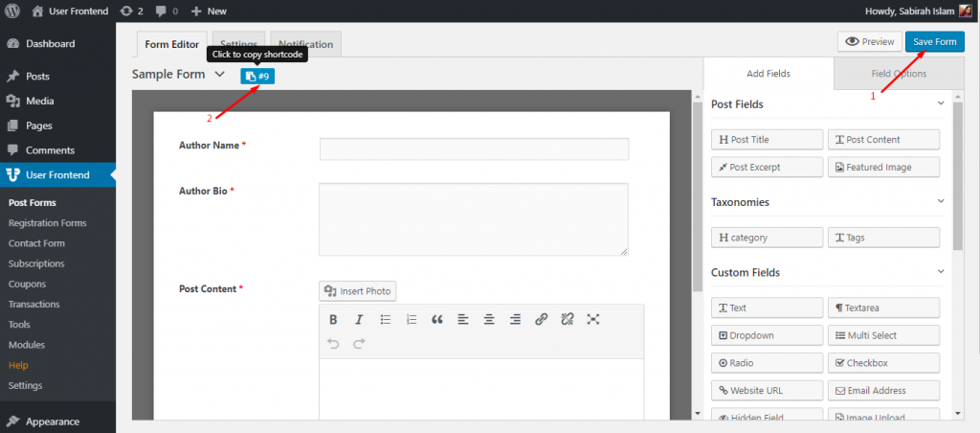The height and width of the screenshot is (433, 980).
Task: Add a Post Excerpt field
Action: (767, 167)
